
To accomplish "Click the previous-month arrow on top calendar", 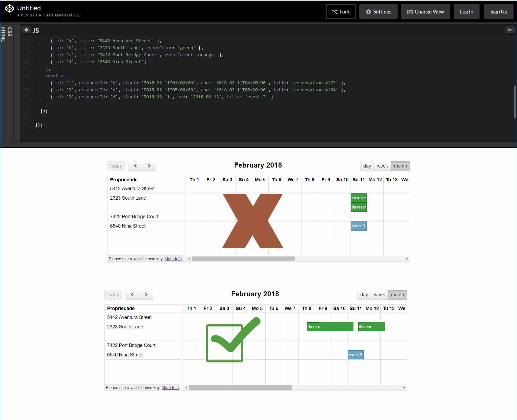I will click(x=135, y=166).
